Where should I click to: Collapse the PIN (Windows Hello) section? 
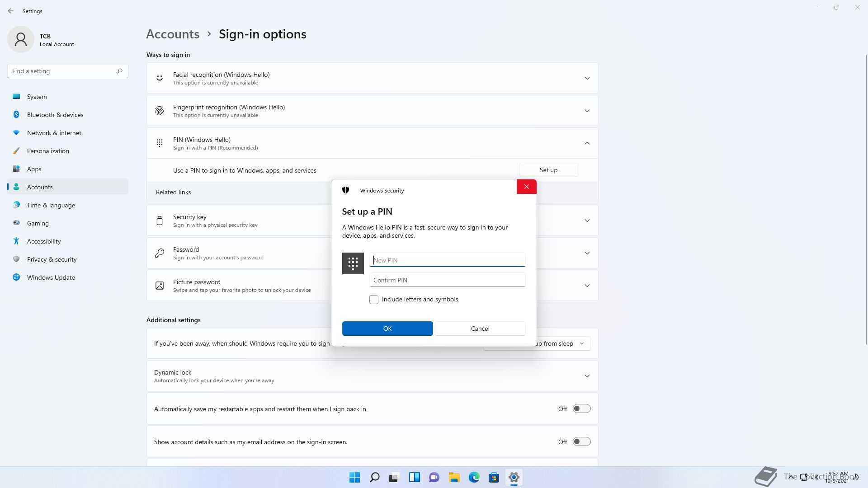point(587,143)
